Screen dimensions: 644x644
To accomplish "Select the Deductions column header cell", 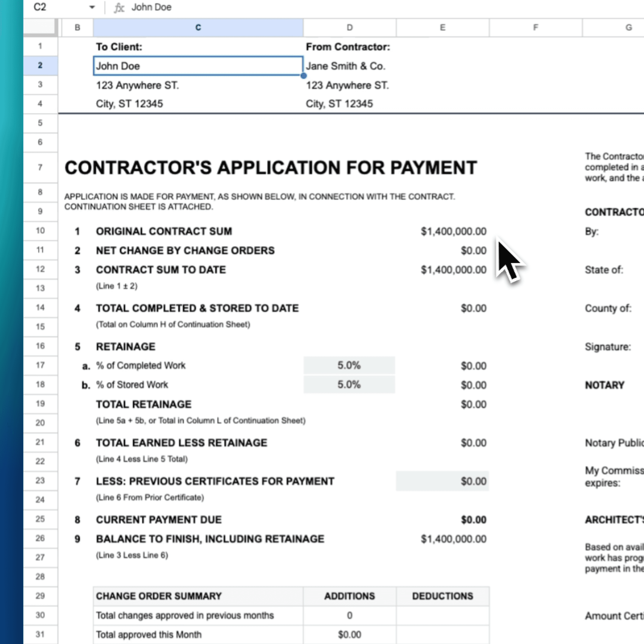I will (x=442, y=596).
